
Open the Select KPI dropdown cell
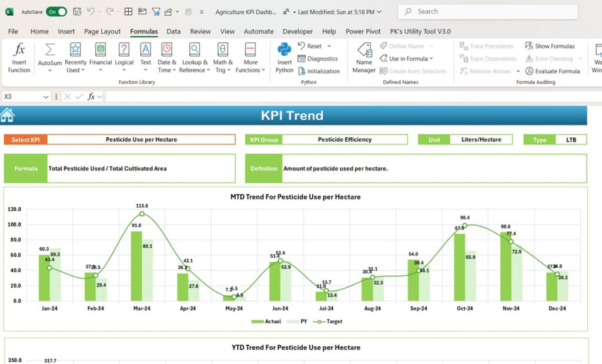(x=141, y=140)
